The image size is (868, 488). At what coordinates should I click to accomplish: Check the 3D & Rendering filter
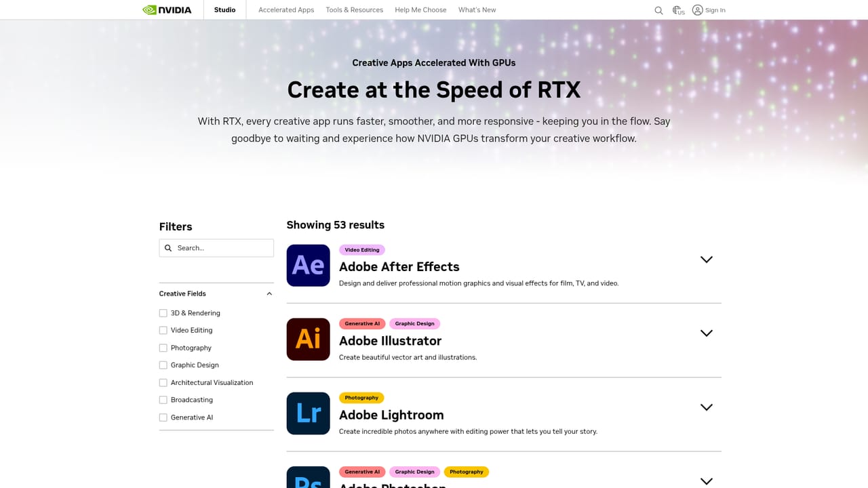(163, 313)
